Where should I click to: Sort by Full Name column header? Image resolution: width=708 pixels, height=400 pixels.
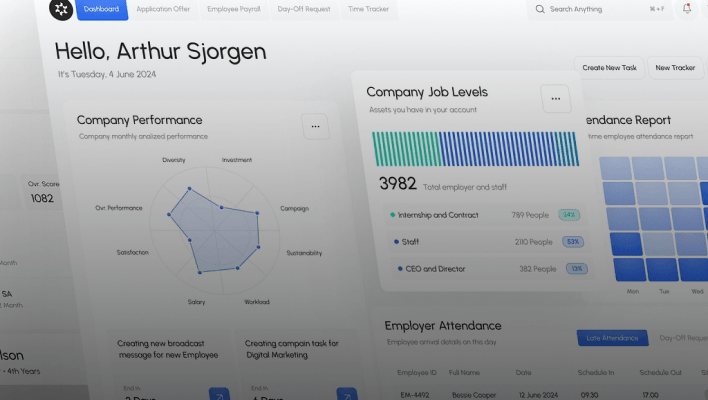[x=464, y=372]
